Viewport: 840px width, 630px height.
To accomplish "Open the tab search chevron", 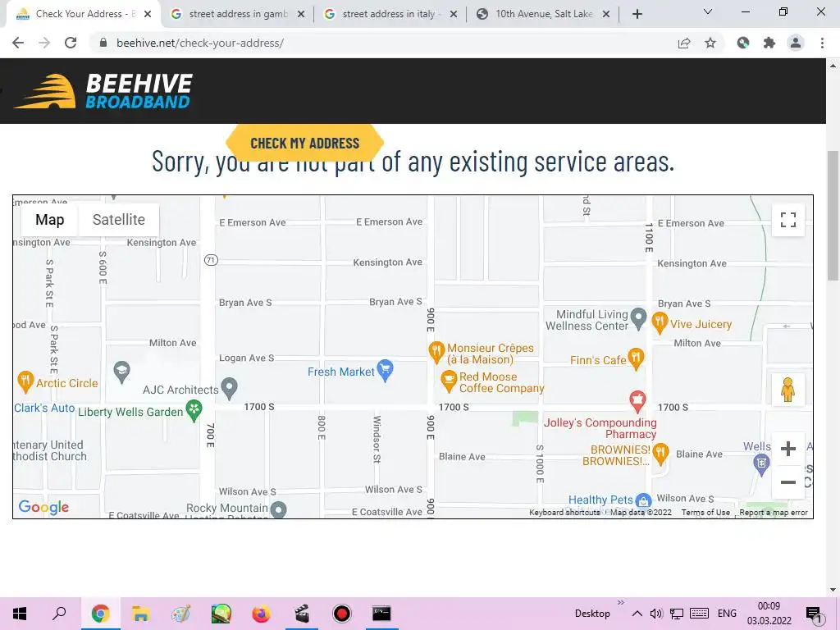I will [708, 11].
